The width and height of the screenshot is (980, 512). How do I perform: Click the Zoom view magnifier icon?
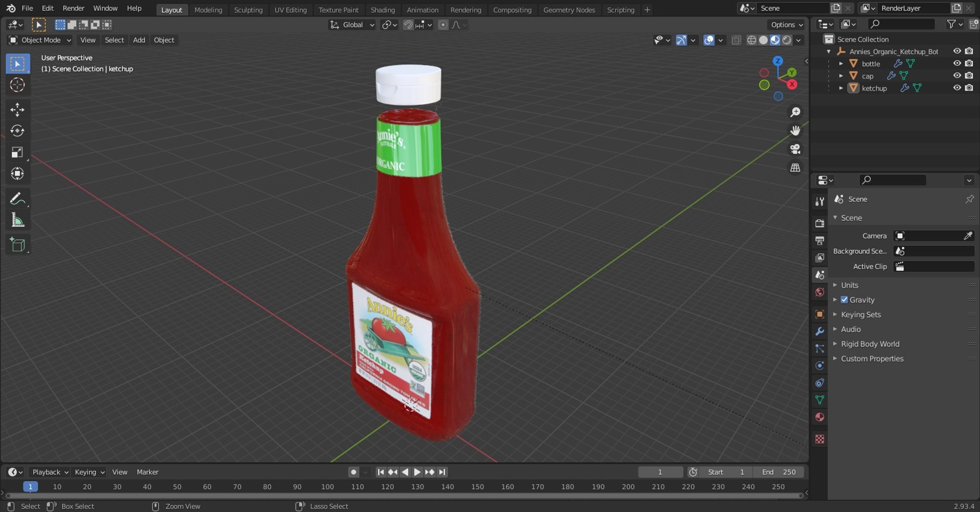(x=795, y=112)
